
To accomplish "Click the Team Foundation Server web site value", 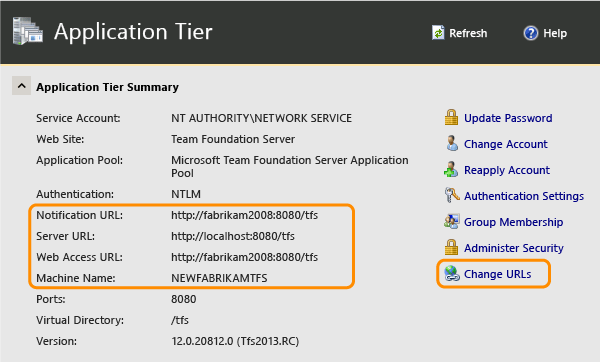I will [x=233, y=139].
